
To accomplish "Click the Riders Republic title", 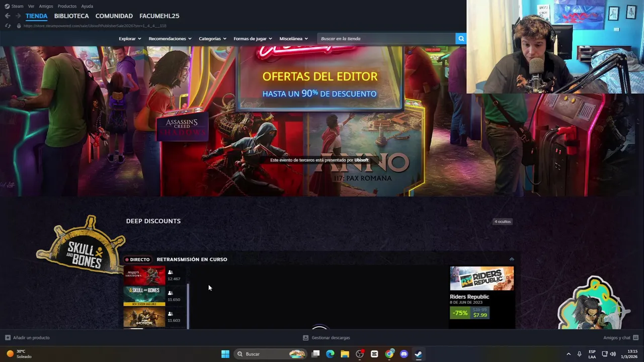I will (x=469, y=297).
